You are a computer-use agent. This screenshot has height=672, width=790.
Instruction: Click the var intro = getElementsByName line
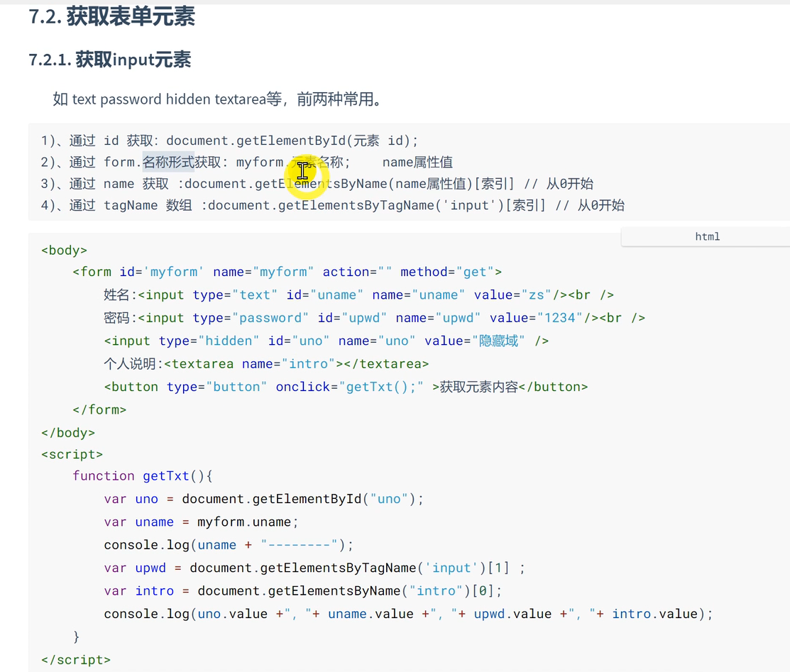(303, 591)
